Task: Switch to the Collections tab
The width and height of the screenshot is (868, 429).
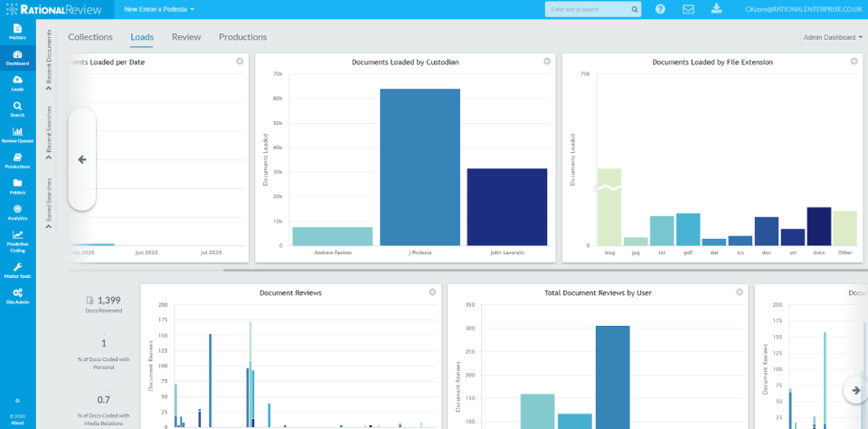Action: coord(90,37)
